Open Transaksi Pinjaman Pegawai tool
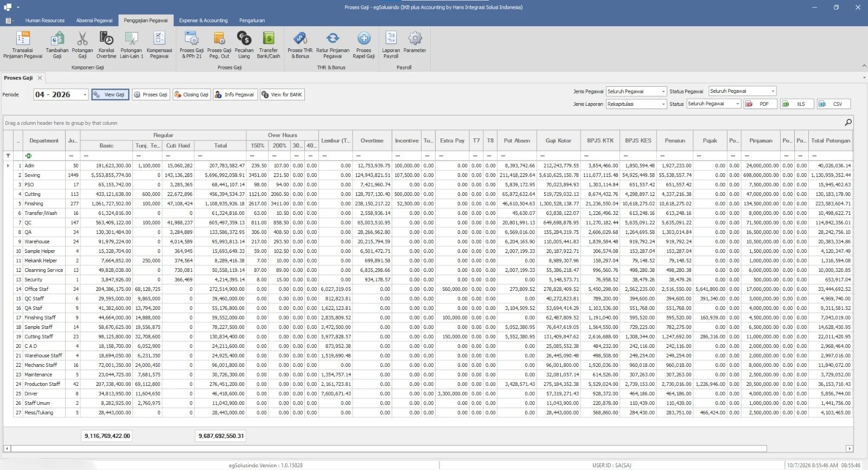The height and width of the screenshot is (470, 868). point(23,45)
